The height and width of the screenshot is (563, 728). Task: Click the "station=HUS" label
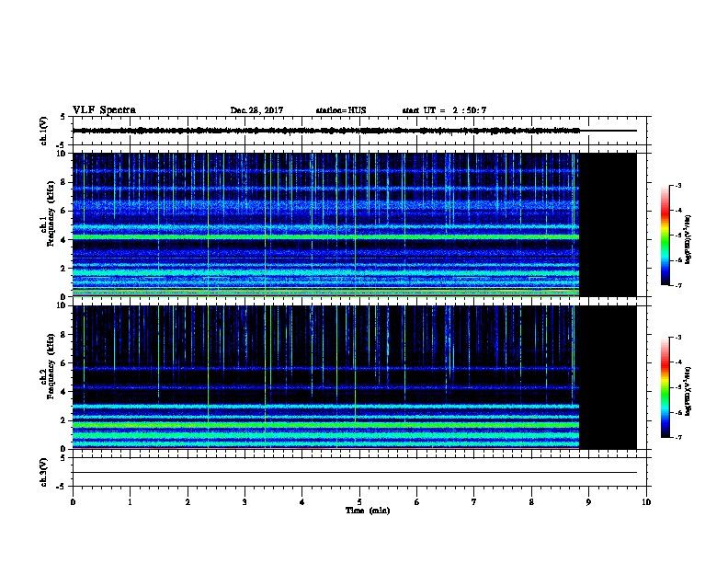point(341,110)
